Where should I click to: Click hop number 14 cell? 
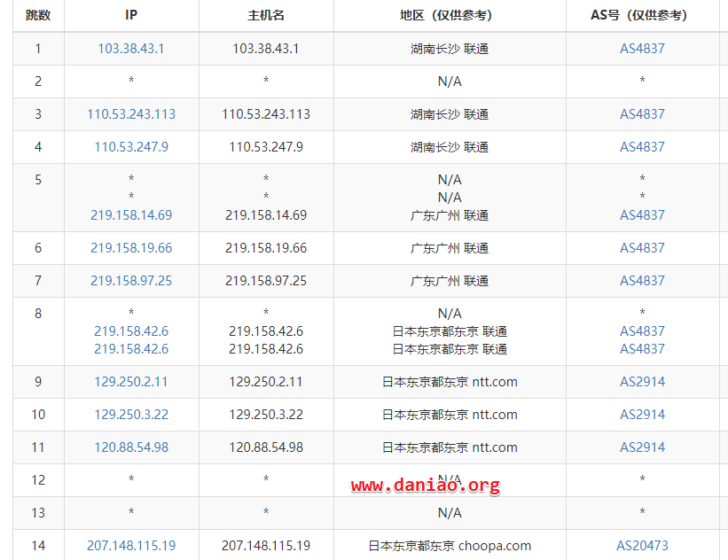[x=38, y=546]
